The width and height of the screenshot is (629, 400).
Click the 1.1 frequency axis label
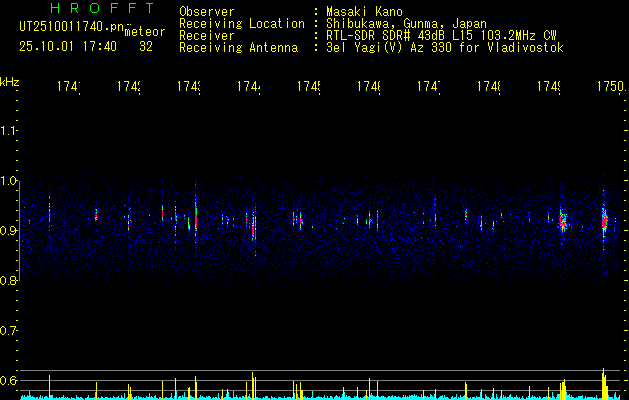8,131
